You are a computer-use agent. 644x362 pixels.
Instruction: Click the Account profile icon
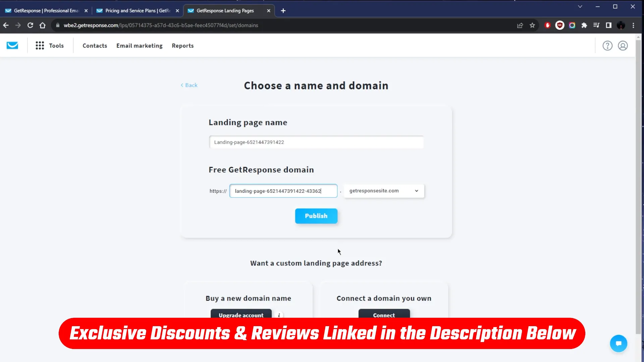click(623, 46)
